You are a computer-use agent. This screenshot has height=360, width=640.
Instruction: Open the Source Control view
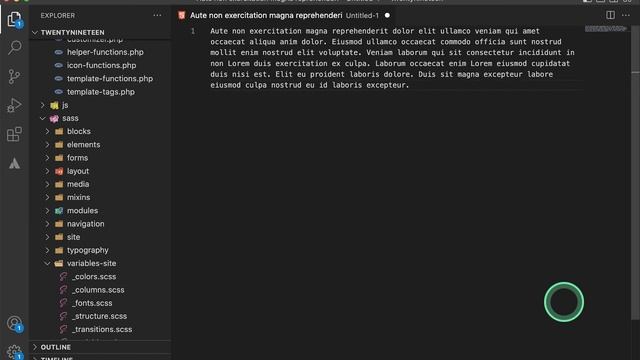click(x=14, y=77)
